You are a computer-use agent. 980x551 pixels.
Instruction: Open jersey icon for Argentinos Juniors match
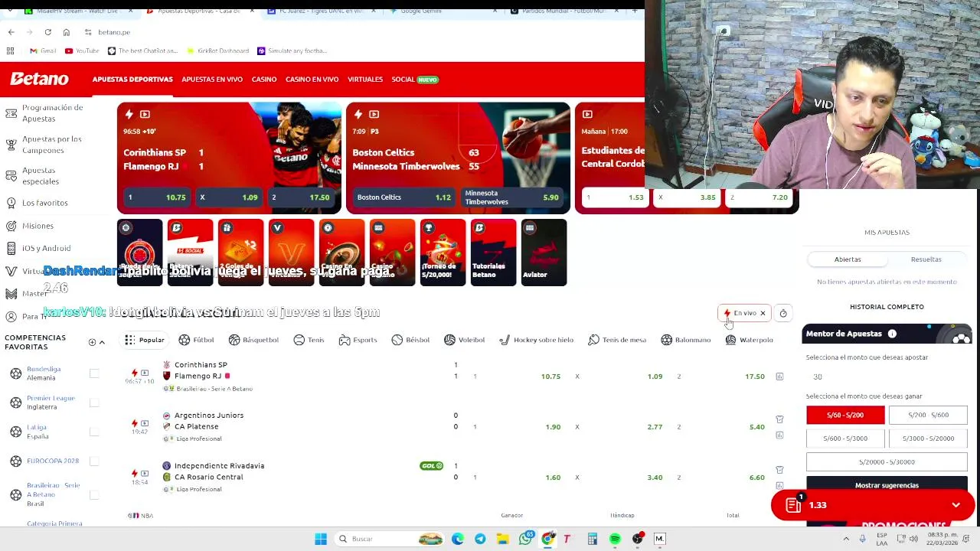(779, 419)
